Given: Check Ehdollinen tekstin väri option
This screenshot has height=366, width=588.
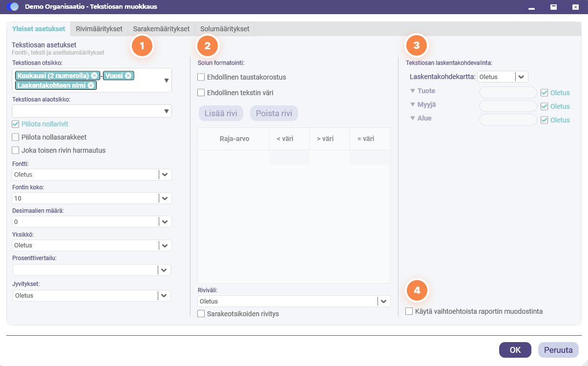Looking at the screenshot, I should click(x=201, y=92).
